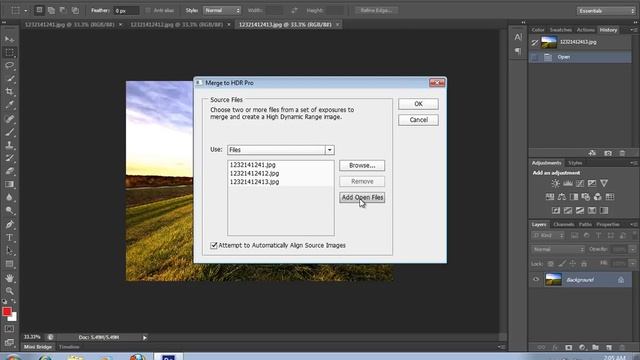Select the Rectangular Marquee tool in the toolbox
The image size is (640, 360).
(x=9, y=52)
